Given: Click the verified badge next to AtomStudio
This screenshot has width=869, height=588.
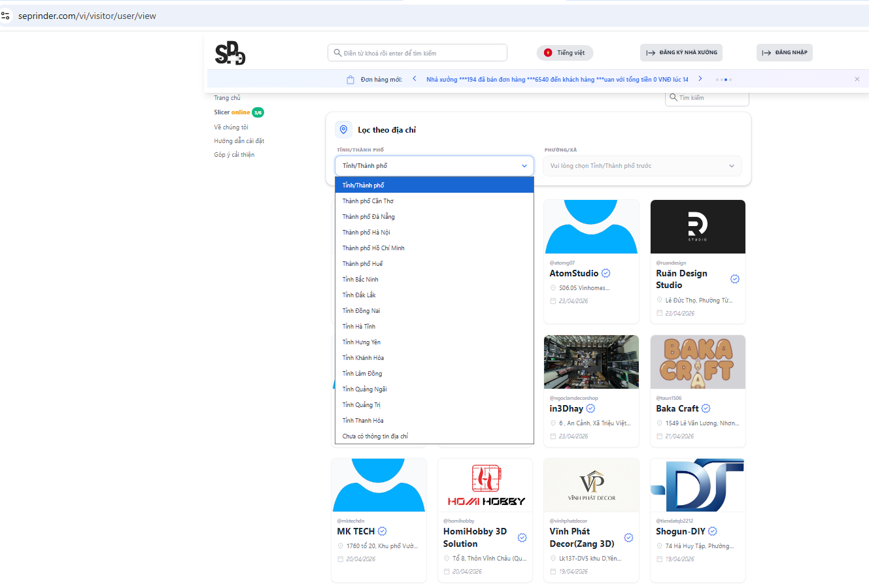Looking at the screenshot, I should pos(605,273).
